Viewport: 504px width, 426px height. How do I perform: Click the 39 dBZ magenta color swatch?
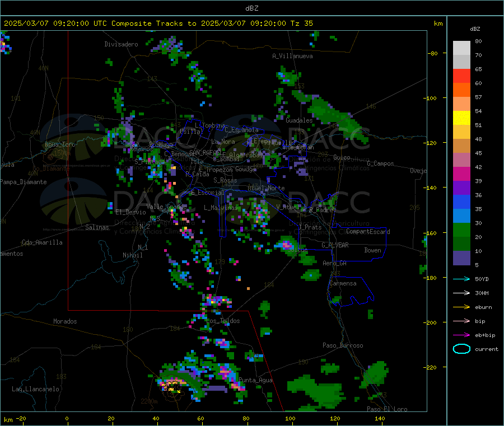point(461,174)
